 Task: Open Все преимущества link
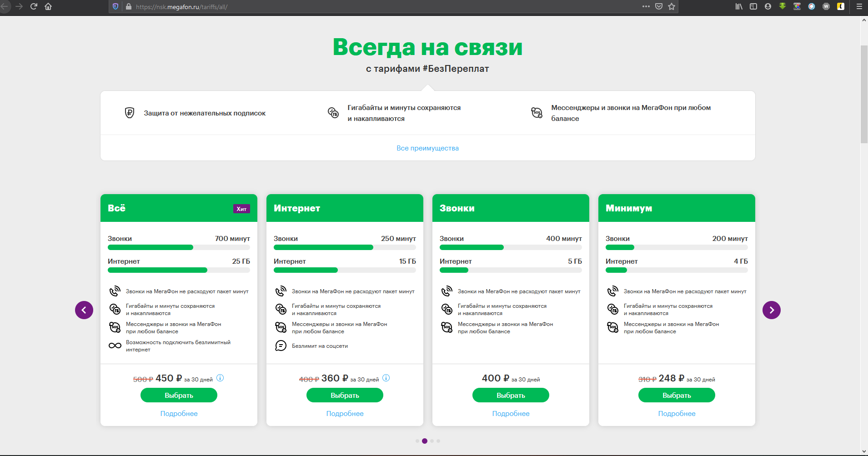tap(427, 148)
